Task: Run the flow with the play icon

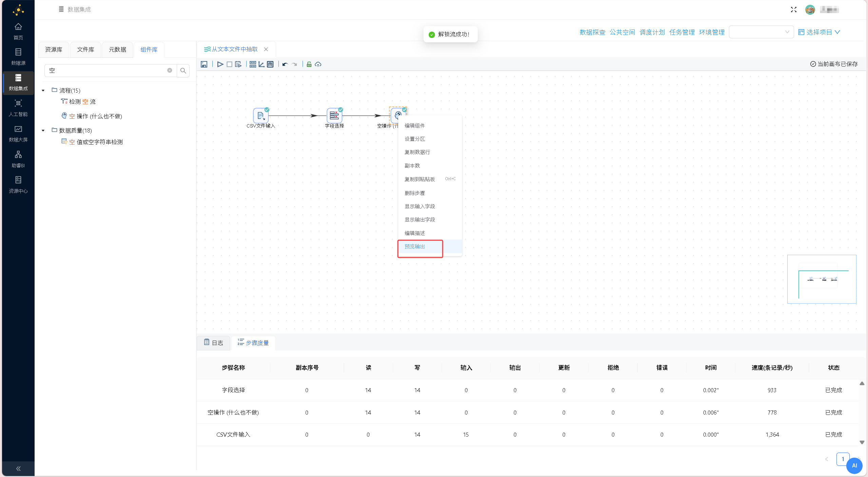Action: [220, 64]
